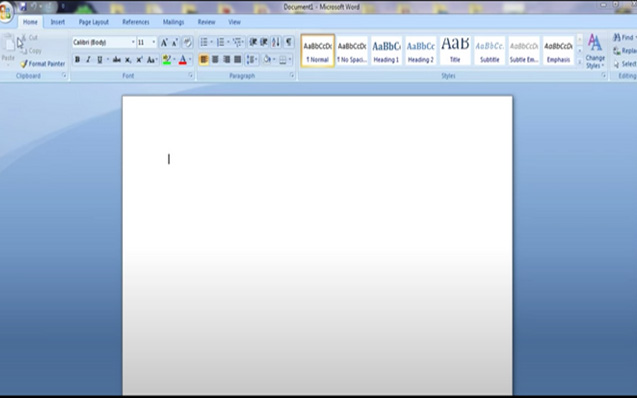This screenshot has height=398, width=637.
Task: Open the Calibri font name dropdown
Action: tap(133, 42)
